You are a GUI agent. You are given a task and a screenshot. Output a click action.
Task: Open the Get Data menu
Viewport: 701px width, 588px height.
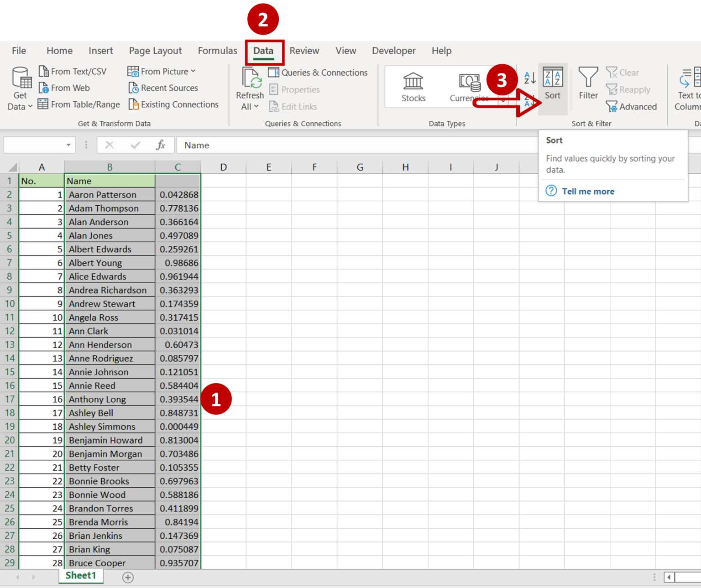tap(20, 88)
